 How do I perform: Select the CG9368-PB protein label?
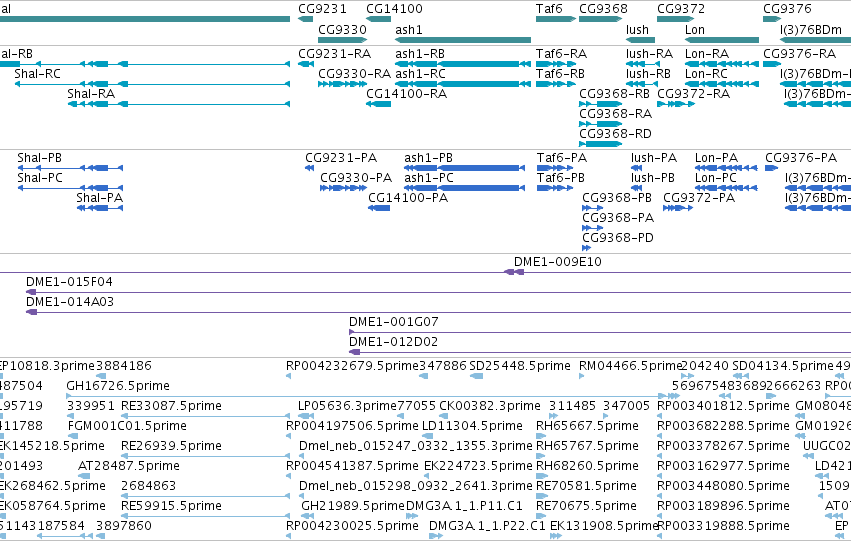click(x=617, y=198)
